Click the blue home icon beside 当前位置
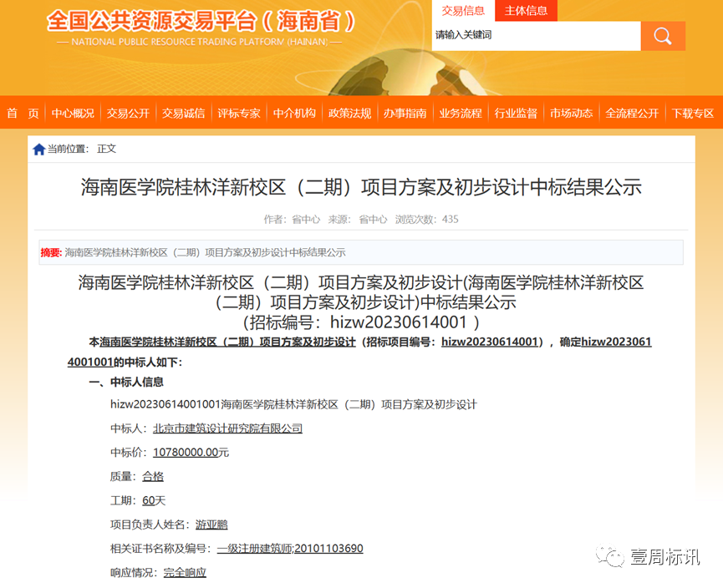 [38, 148]
